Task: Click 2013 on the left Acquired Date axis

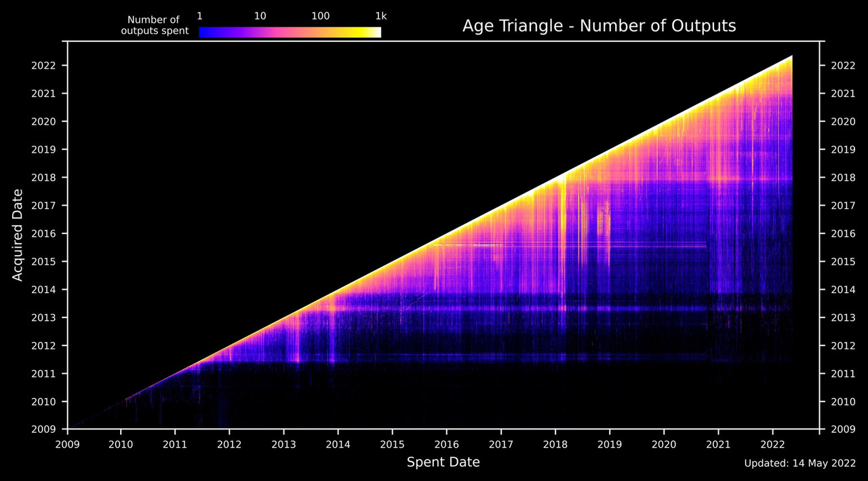Action: tap(43, 318)
